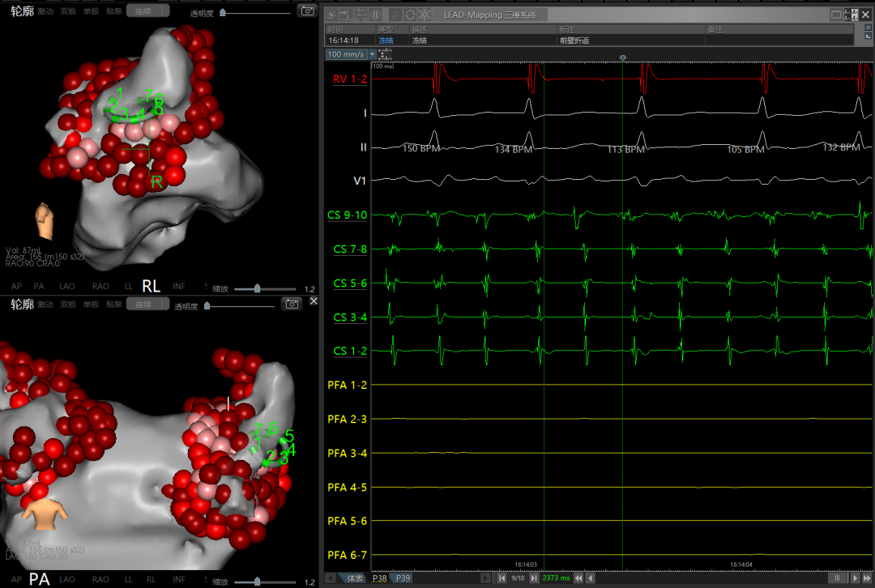Choose the AP view for the lower map

15,579
